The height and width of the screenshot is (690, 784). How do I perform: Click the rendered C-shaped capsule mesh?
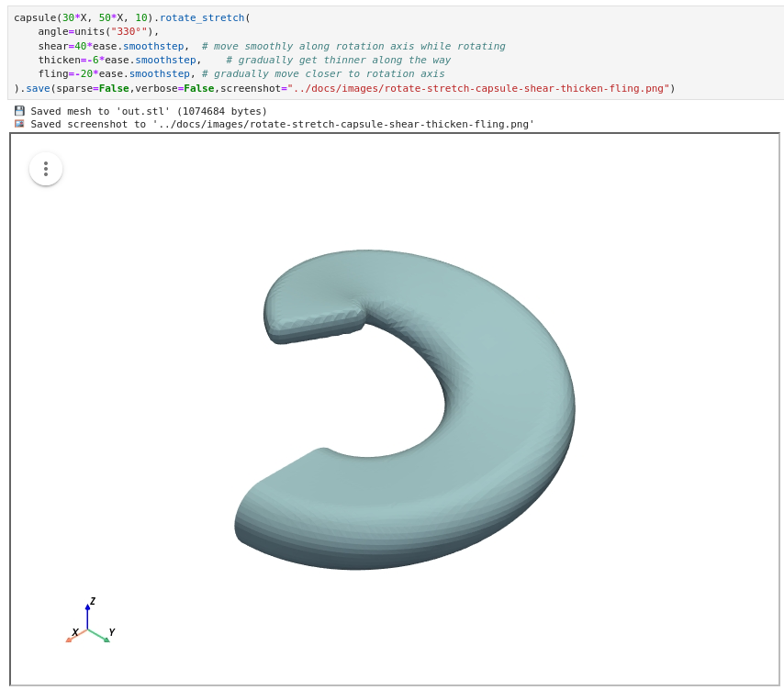405,409
